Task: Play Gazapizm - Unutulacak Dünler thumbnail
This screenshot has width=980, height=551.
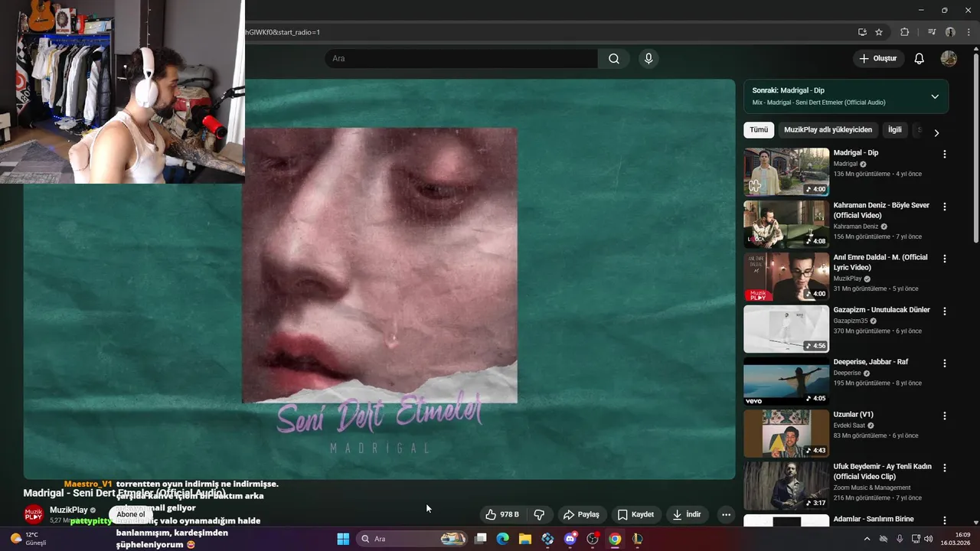Action: click(x=786, y=329)
